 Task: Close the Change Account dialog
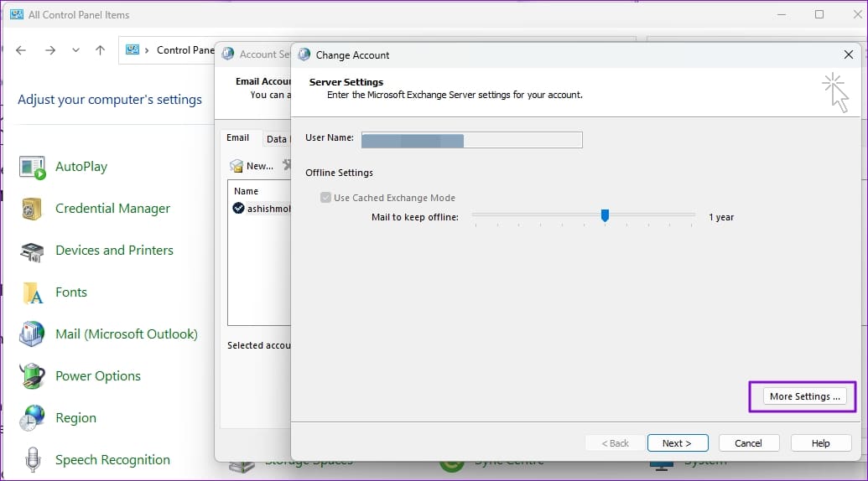849,54
